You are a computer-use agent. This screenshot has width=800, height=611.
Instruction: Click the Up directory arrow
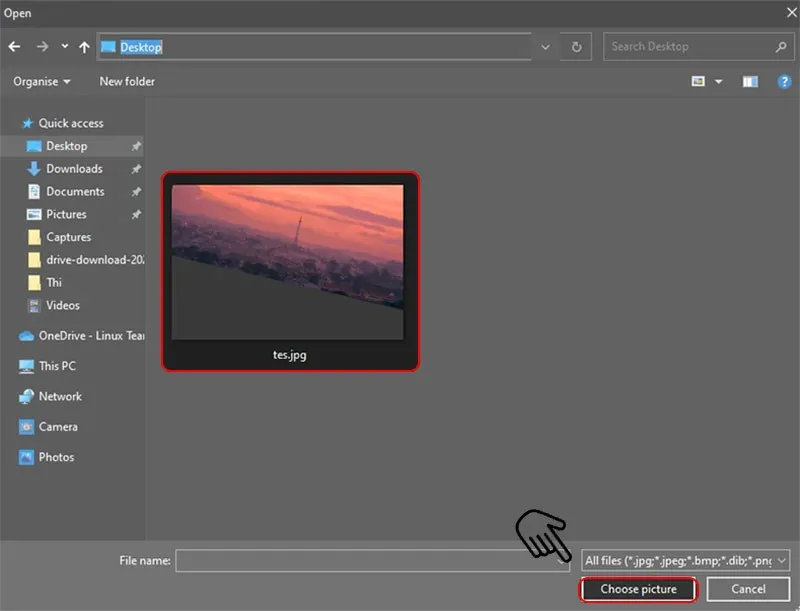(x=84, y=47)
